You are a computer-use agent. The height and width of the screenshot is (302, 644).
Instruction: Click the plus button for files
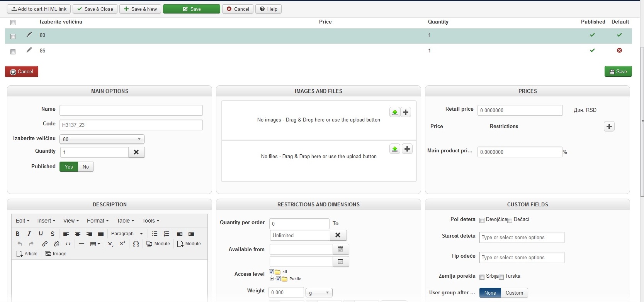[x=407, y=149]
